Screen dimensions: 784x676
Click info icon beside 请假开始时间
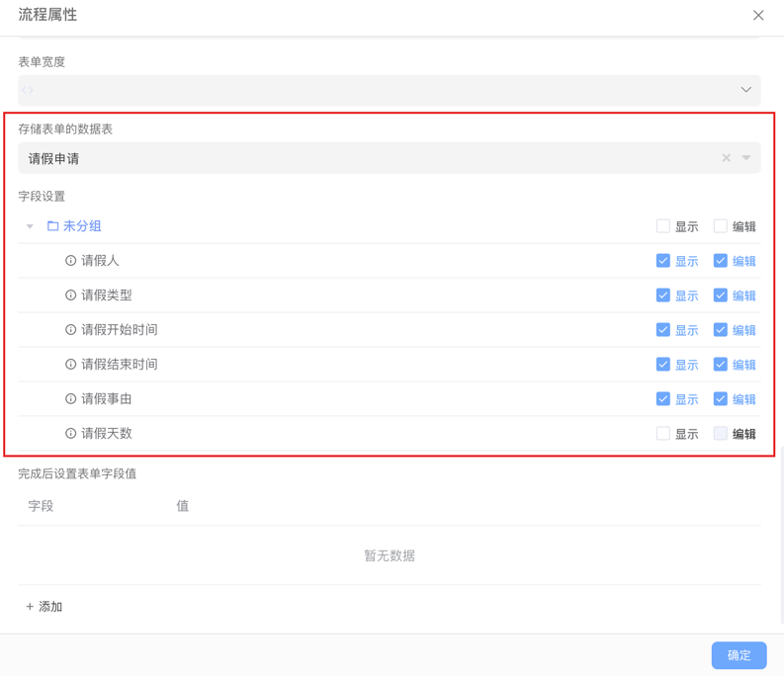(x=70, y=330)
